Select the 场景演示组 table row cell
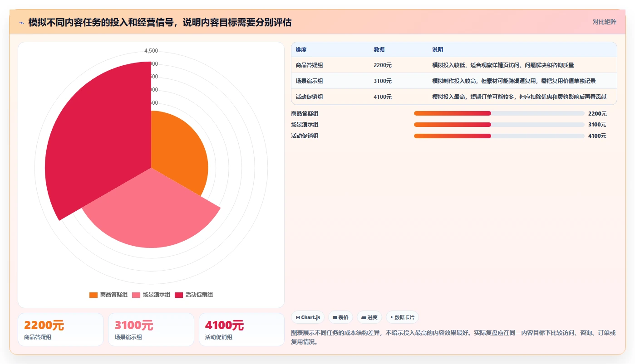Image resolution: width=635 pixels, height=364 pixels. [309, 81]
